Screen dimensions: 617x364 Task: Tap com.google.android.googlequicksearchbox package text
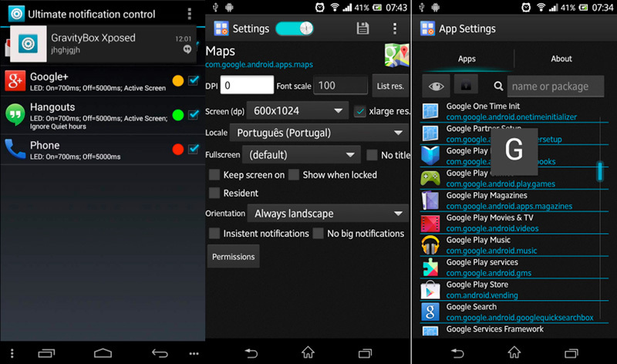pos(520,318)
